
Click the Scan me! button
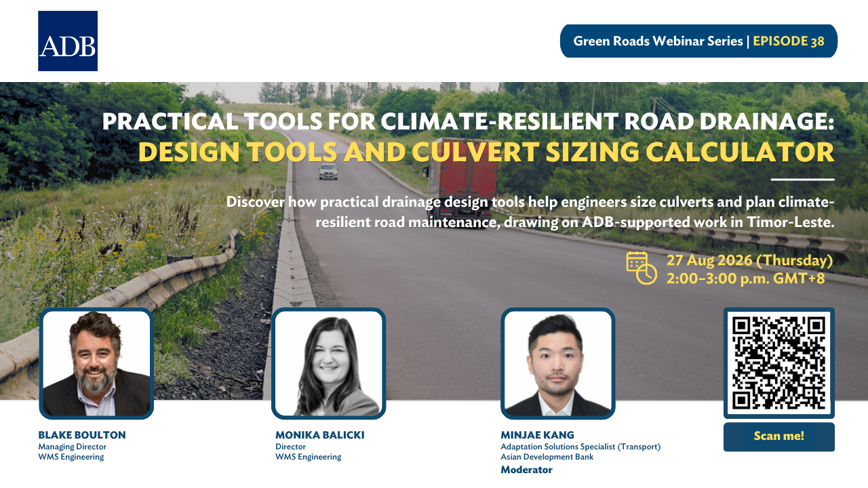(x=779, y=436)
